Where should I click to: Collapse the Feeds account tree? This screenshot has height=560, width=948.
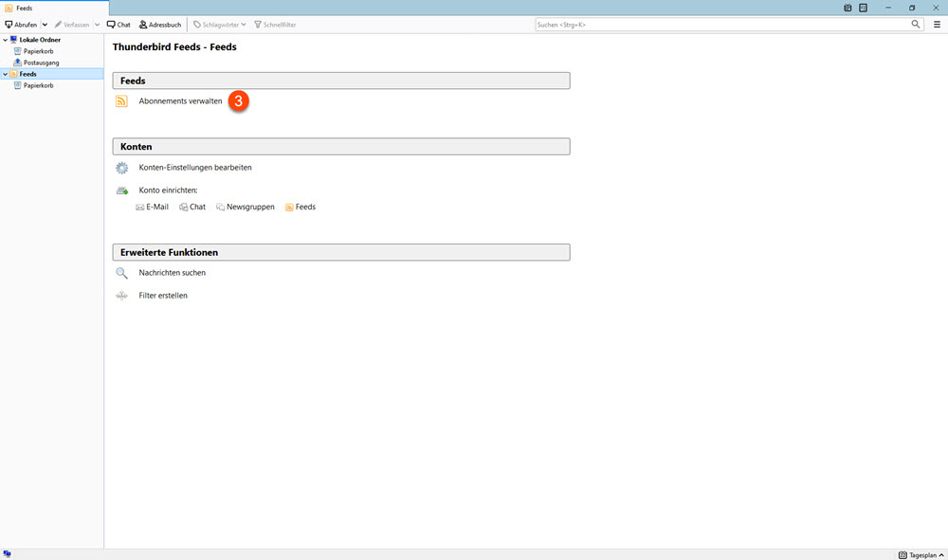(x=5, y=74)
